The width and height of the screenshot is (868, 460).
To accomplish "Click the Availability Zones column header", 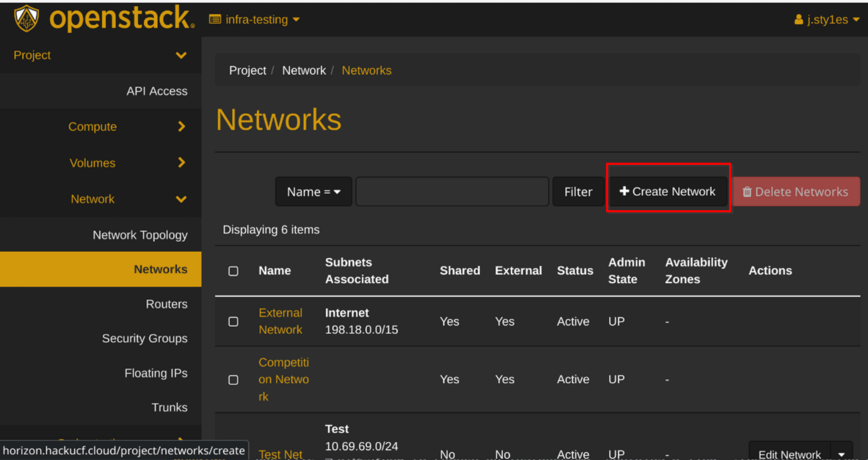I will pyautogui.click(x=696, y=271).
